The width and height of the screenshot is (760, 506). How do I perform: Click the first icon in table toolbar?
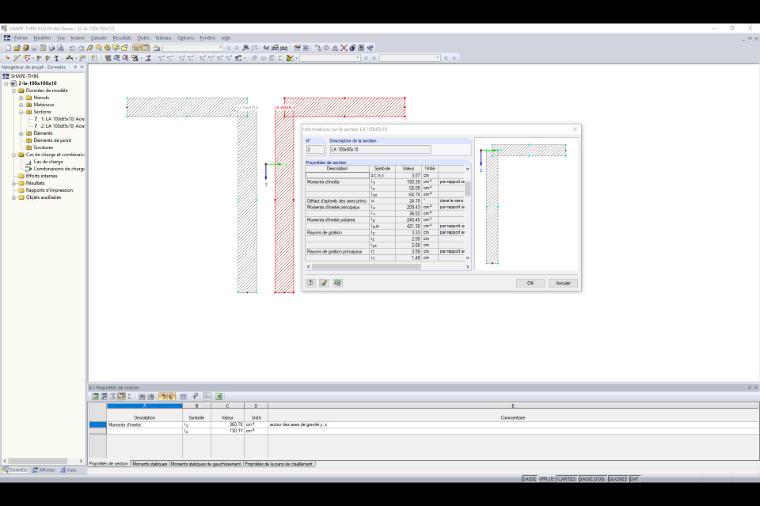coord(95,396)
